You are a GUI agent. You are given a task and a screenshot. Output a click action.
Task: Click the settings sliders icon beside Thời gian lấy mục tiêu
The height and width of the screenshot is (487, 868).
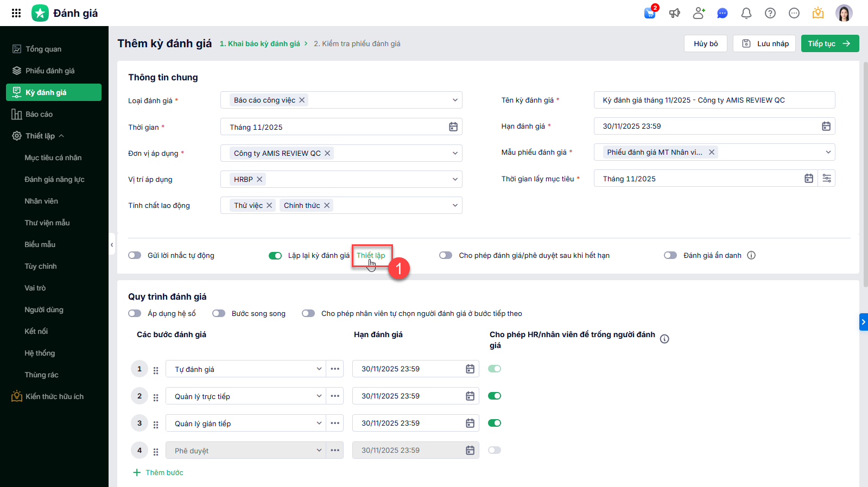point(827,179)
